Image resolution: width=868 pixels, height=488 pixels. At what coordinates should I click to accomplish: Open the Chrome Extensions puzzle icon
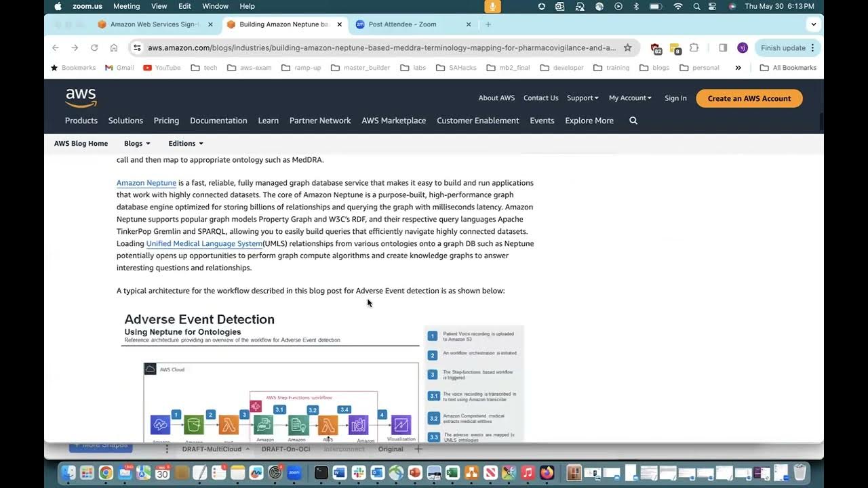click(694, 47)
